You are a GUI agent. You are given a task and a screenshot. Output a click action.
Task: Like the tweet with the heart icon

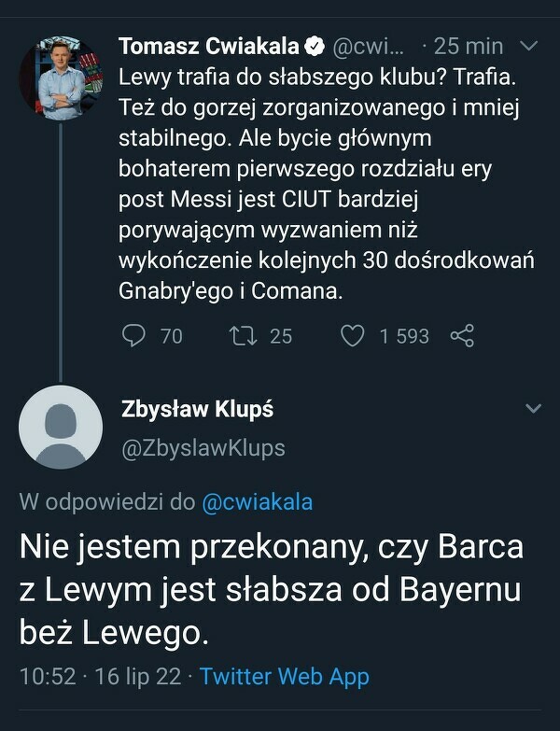[x=352, y=335]
